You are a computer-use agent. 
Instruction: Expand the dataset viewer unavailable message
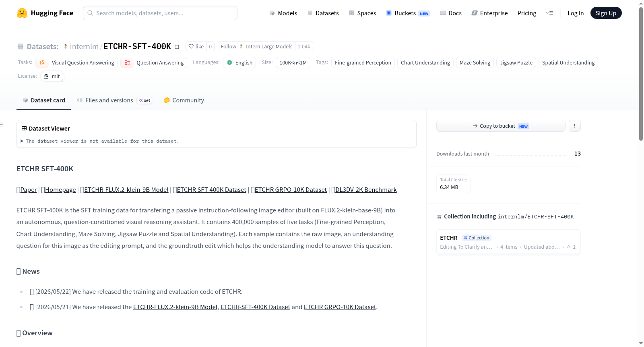[x=100, y=141]
